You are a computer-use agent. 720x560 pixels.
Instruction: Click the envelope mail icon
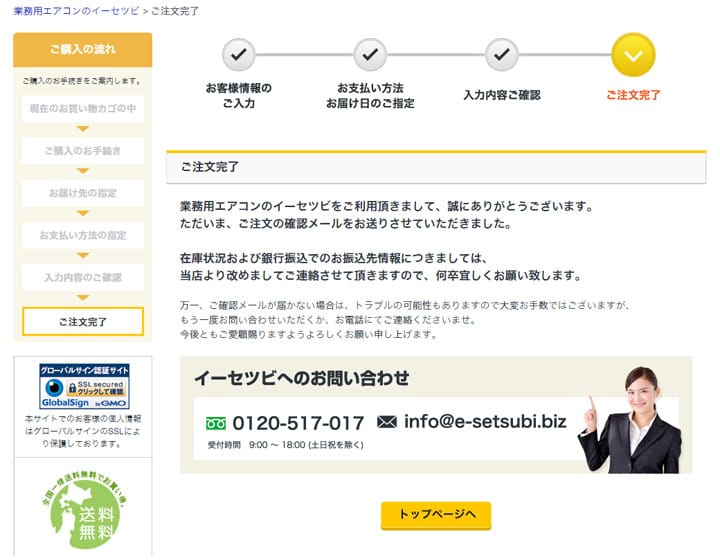click(387, 421)
